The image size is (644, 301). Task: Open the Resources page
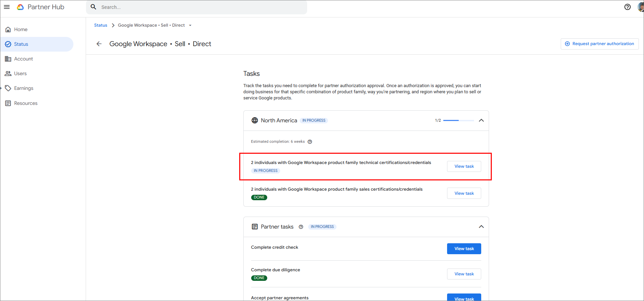[37, 103]
